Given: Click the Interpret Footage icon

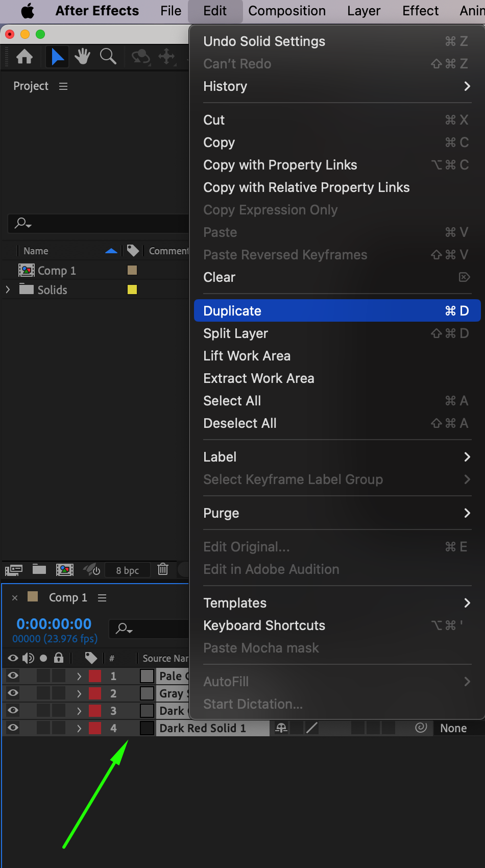Looking at the screenshot, I should click(x=14, y=569).
